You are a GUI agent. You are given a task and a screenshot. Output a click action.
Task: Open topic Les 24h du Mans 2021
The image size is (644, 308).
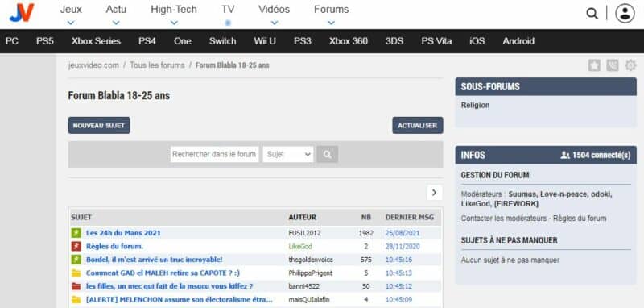click(124, 233)
